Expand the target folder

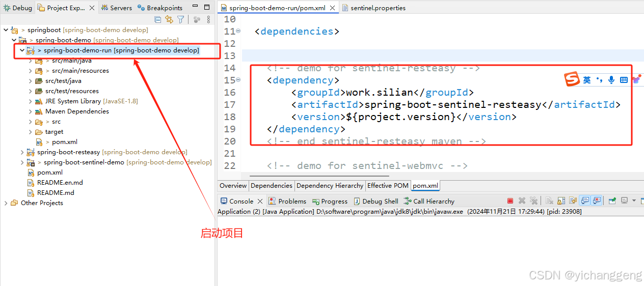[30, 132]
